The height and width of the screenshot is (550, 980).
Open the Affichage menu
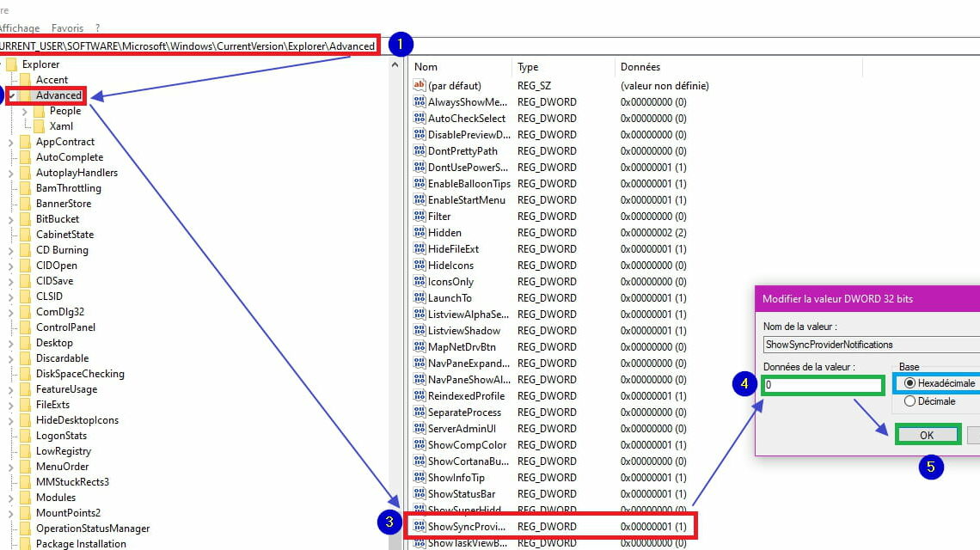coord(19,27)
